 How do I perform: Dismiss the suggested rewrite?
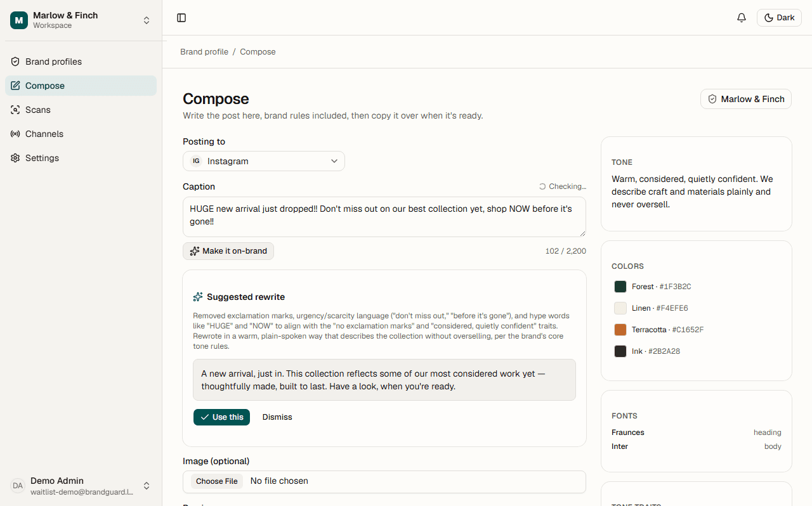[277, 417]
